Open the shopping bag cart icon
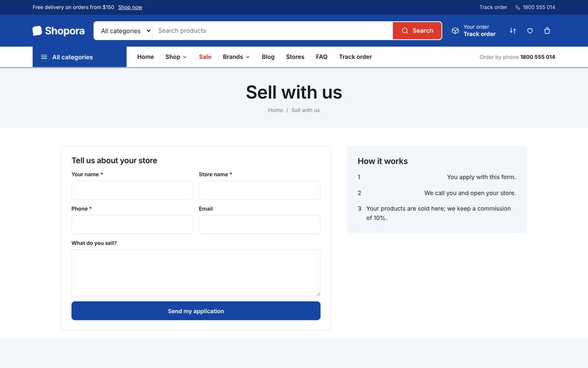The height and width of the screenshot is (368, 588). (x=547, y=30)
